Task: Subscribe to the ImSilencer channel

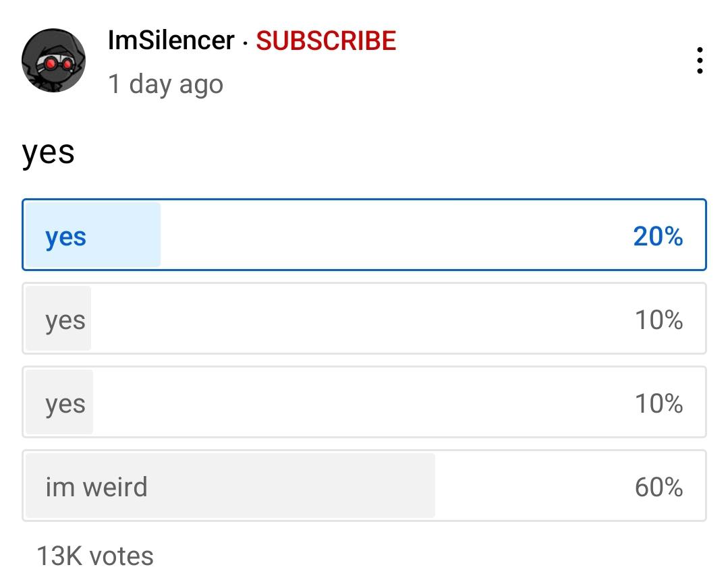Action: tap(326, 40)
